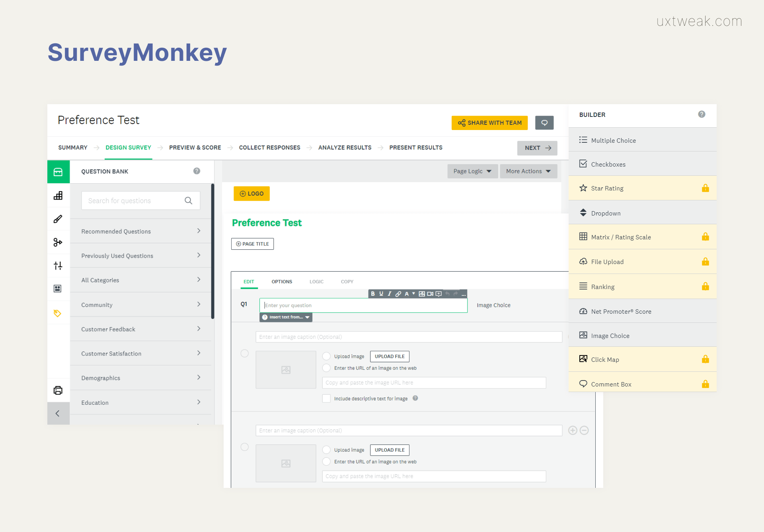Expand Community category
Viewport: 764px width, 532px height.
[x=140, y=305]
